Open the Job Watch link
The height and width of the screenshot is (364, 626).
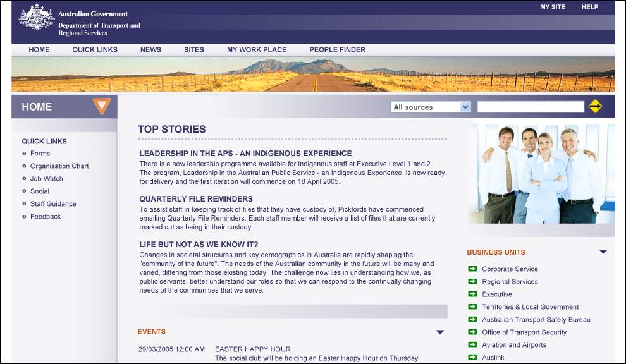pos(47,179)
